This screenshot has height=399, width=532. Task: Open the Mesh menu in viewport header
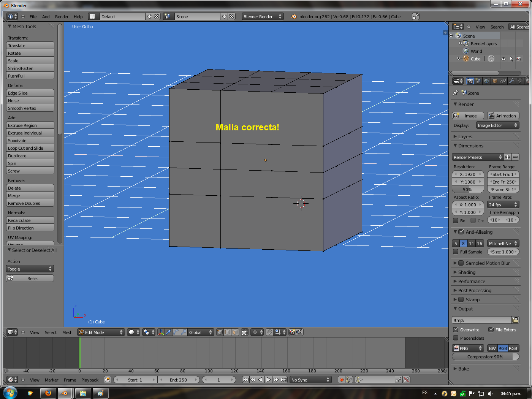(x=67, y=332)
